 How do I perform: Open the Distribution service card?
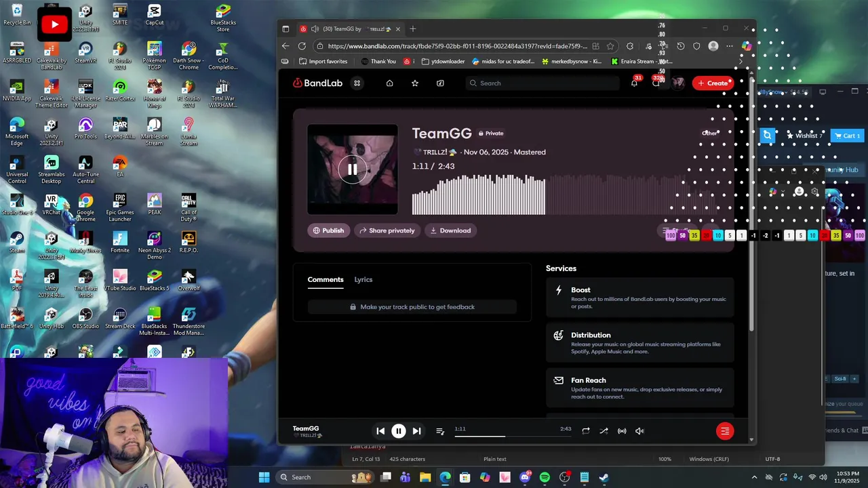[640, 343]
